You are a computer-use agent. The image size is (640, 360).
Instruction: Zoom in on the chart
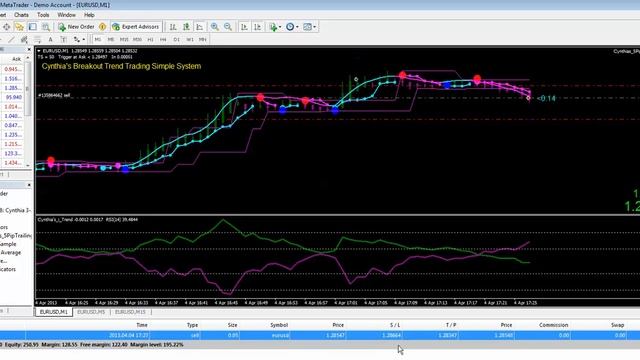coord(215,27)
